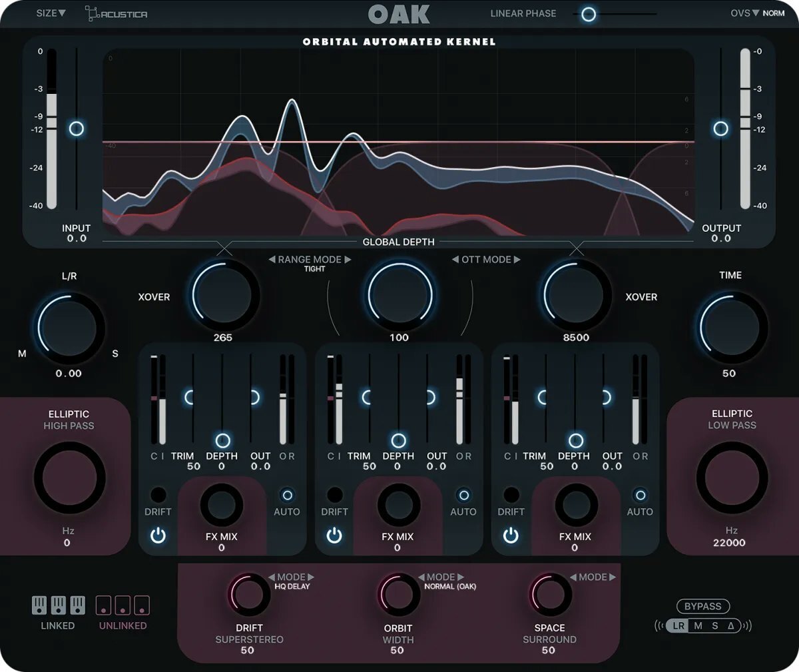The image size is (799, 672).
Task: Toggle the low band power button
Action: tap(158, 535)
